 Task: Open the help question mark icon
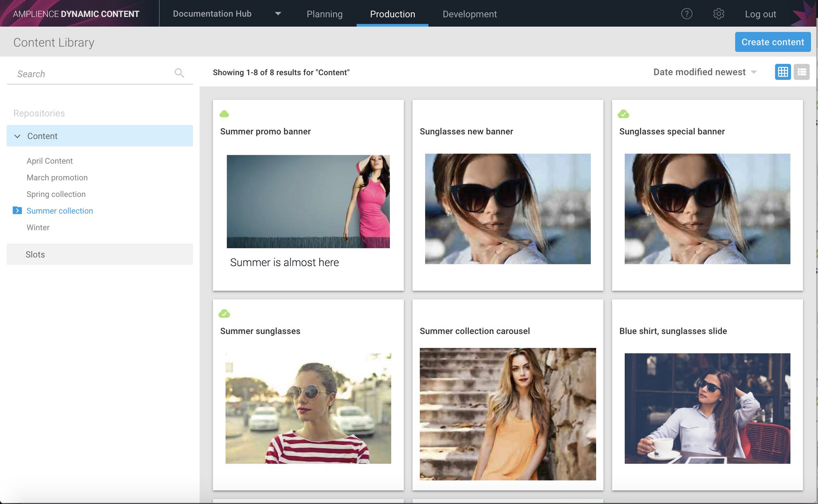687,14
